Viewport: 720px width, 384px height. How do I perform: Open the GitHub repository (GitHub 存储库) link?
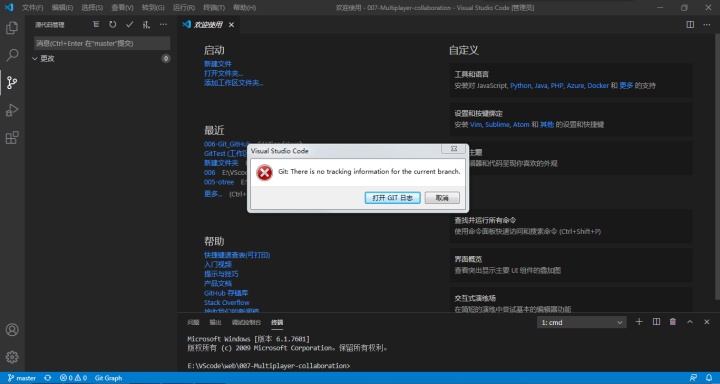(226, 293)
